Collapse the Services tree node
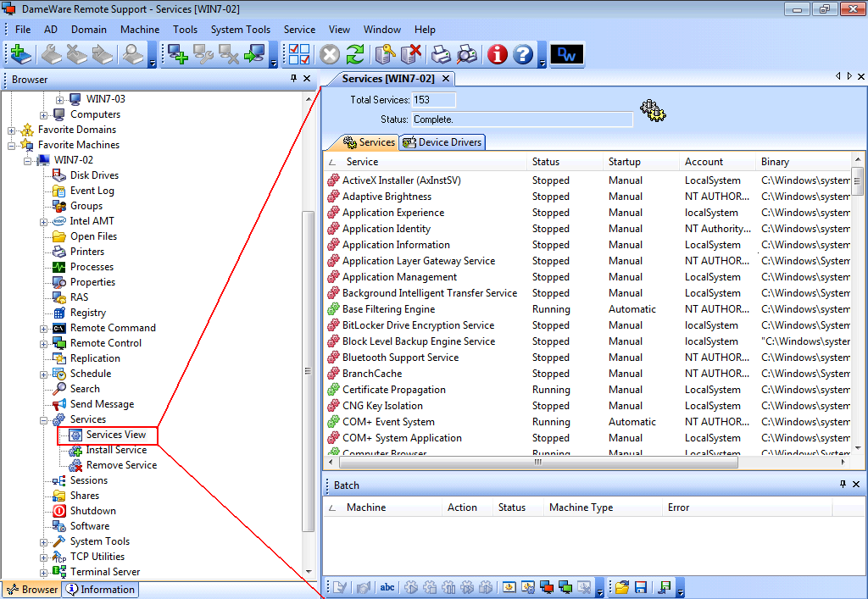 tap(43, 420)
